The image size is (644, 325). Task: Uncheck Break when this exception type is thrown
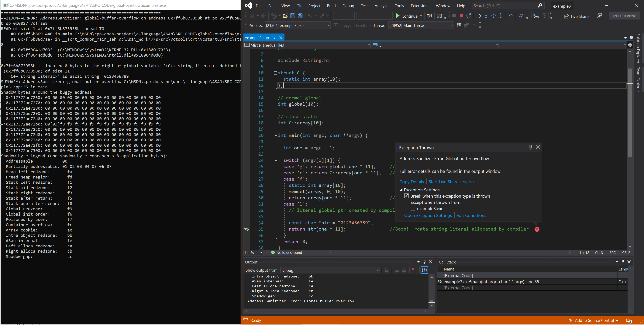point(407,196)
